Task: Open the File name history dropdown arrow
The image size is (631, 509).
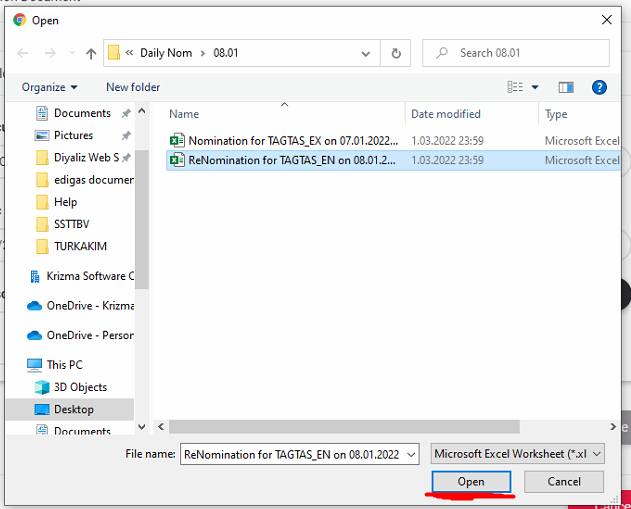Action: click(410, 454)
